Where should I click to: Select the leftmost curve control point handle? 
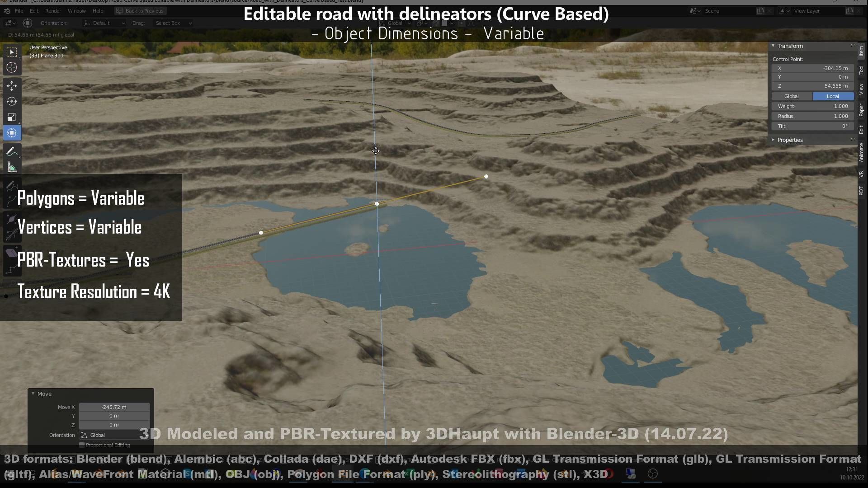coord(261,233)
